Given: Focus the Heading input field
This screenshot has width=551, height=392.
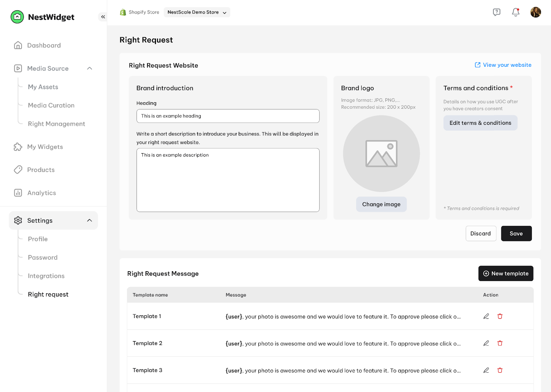Looking at the screenshot, I should click(x=228, y=116).
